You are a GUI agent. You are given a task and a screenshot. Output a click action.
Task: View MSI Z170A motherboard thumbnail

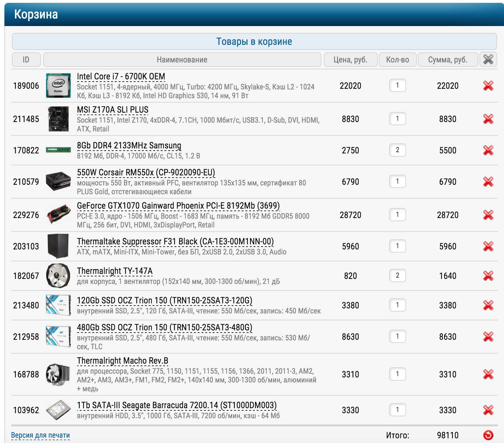click(58, 119)
